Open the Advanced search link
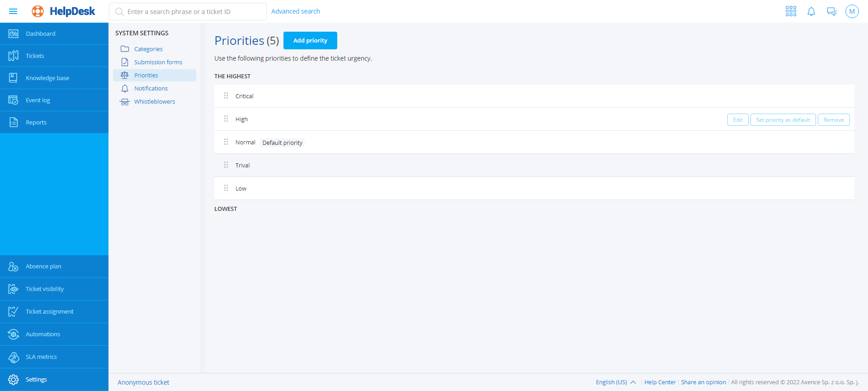868x391 pixels. point(295,11)
